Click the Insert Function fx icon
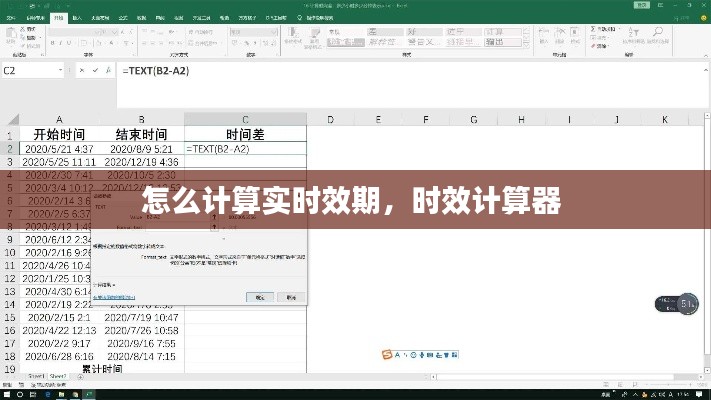The width and height of the screenshot is (711, 400). (112, 71)
